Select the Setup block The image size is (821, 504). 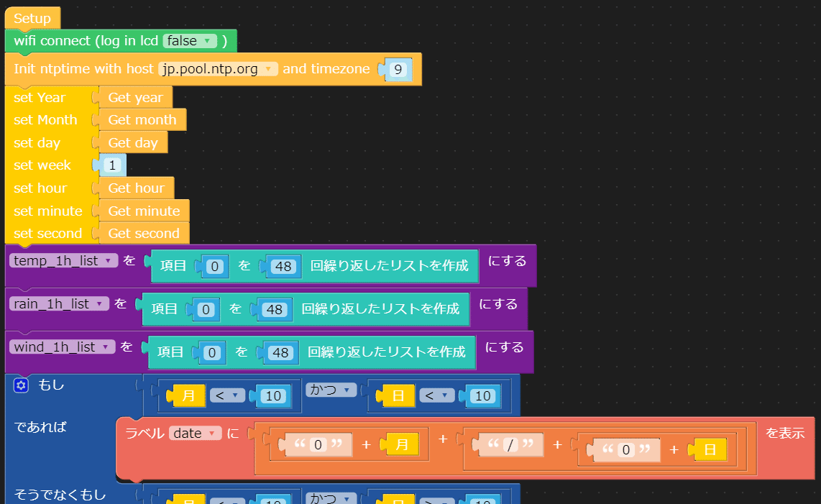coord(32,17)
